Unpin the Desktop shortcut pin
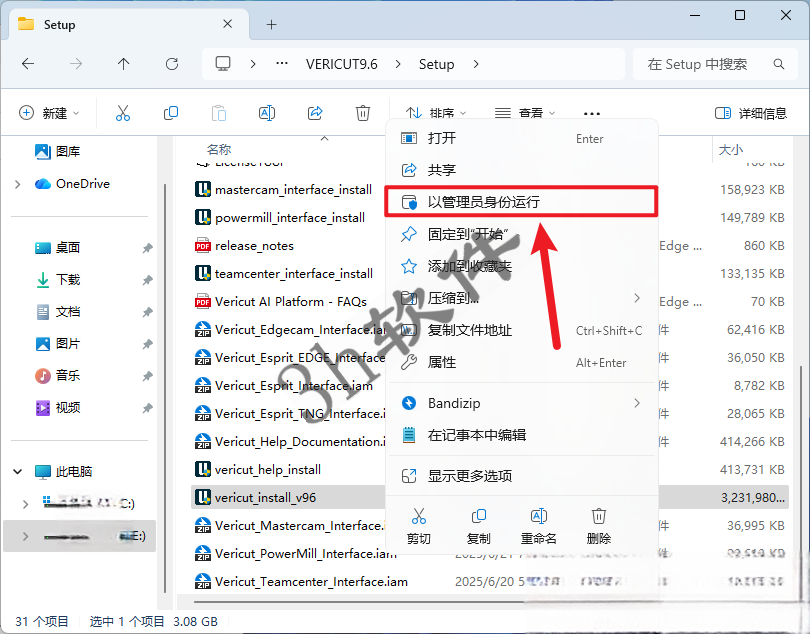Image resolution: width=810 pixels, height=634 pixels. (x=147, y=248)
